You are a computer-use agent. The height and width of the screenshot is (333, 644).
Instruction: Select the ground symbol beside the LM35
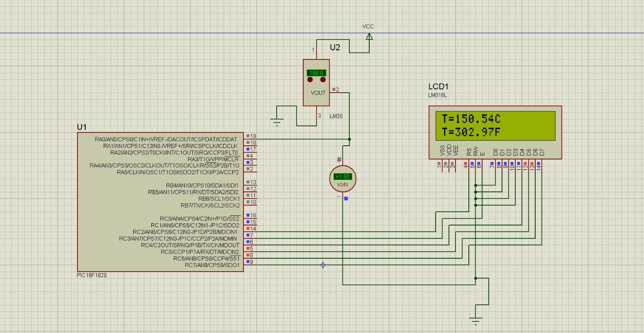[277, 122]
